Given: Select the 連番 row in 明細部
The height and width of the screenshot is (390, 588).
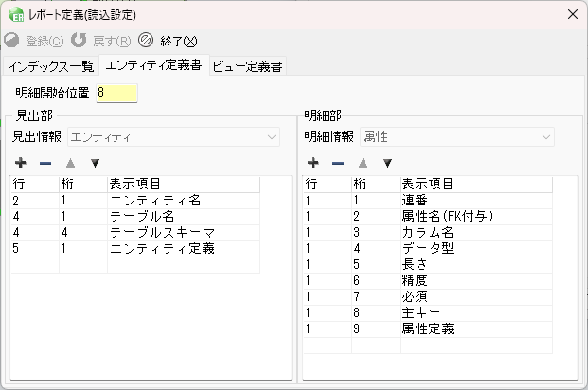Looking at the screenshot, I should [428, 201].
